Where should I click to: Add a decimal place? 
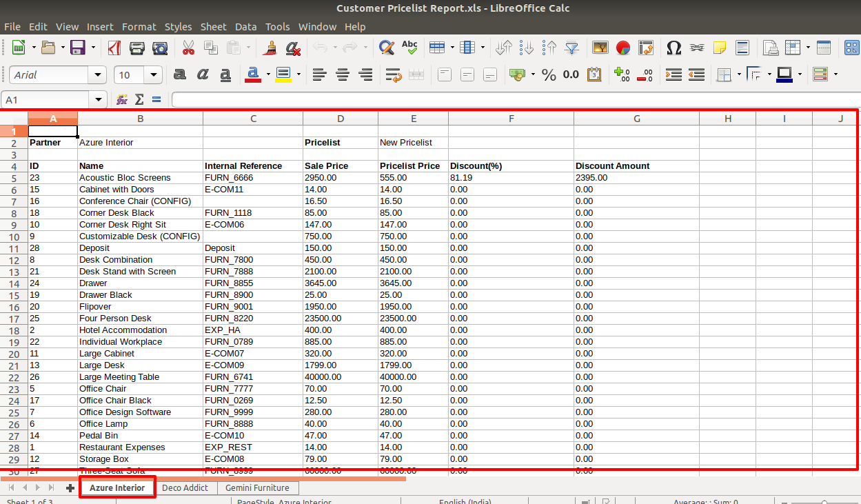pyautogui.click(x=622, y=74)
